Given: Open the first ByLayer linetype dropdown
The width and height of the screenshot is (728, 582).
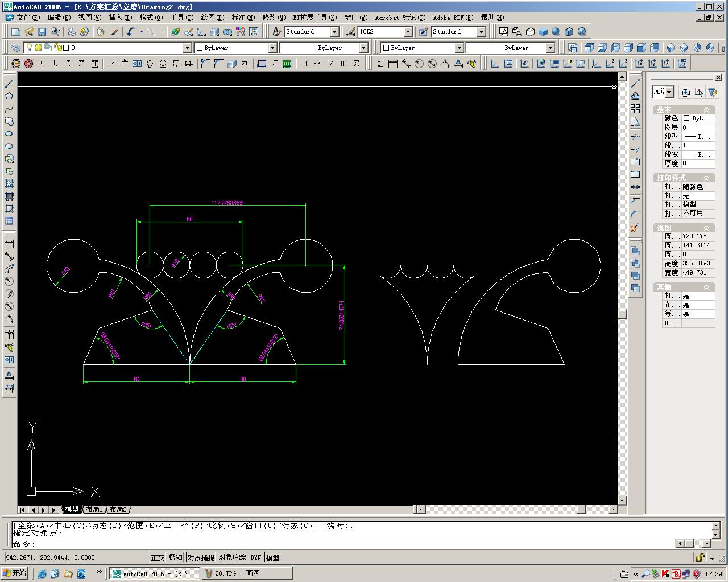Looking at the screenshot, I should click(x=363, y=48).
